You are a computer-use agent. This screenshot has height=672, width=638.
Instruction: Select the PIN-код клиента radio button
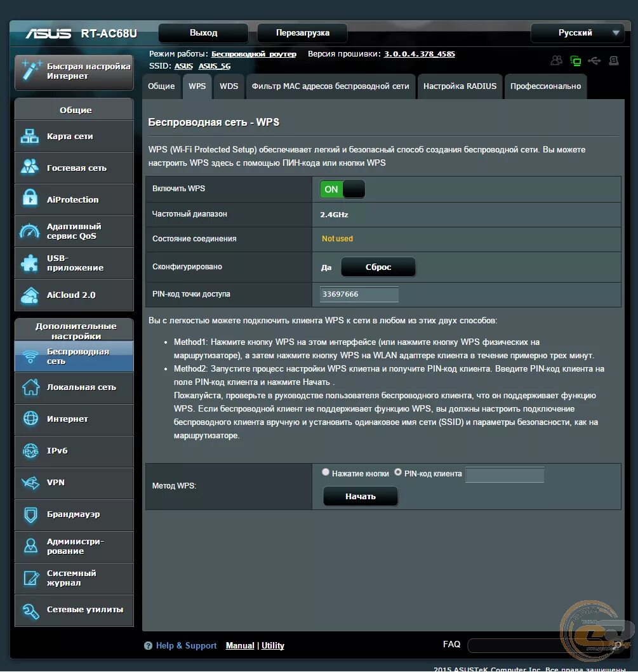point(398,472)
